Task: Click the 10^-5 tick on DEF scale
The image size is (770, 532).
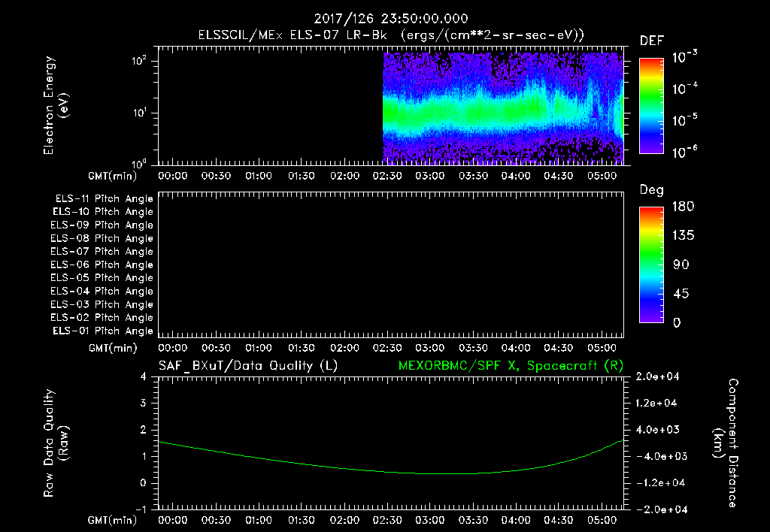Action: click(x=684, y=121)
